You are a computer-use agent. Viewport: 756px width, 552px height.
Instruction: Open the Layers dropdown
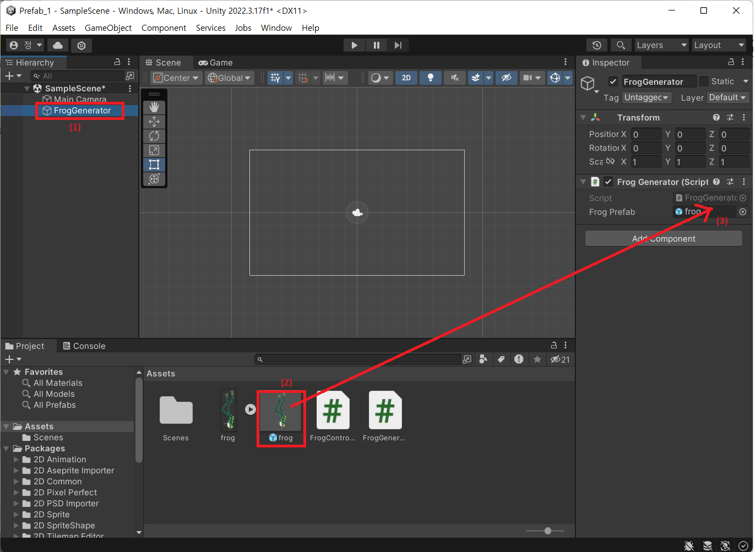(662, 45)
